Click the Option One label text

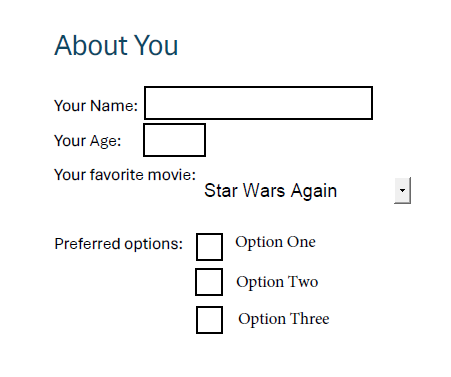[275, 242]
